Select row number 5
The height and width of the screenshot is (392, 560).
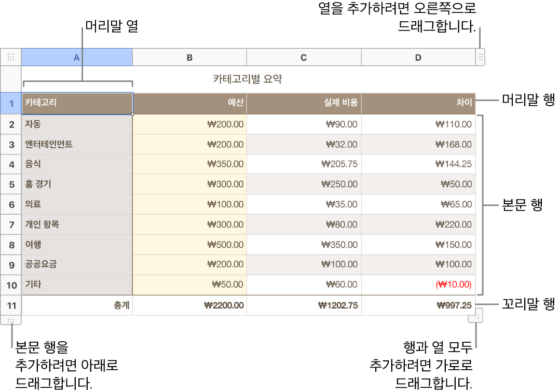11,184
